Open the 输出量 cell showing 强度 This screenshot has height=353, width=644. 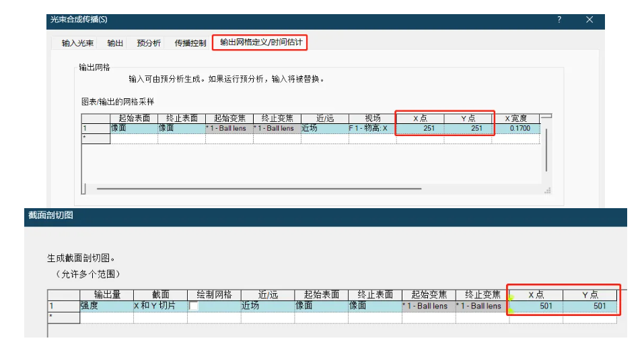pyautogui.click(x=106, y=306)
